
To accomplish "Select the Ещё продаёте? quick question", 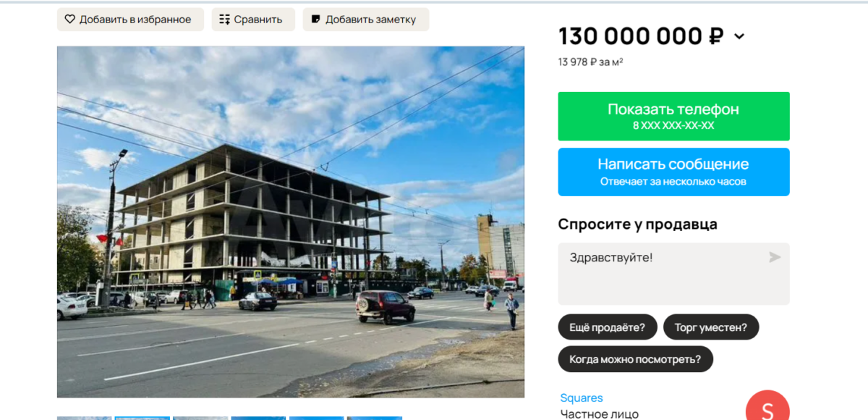I will [x=607, y=327].
